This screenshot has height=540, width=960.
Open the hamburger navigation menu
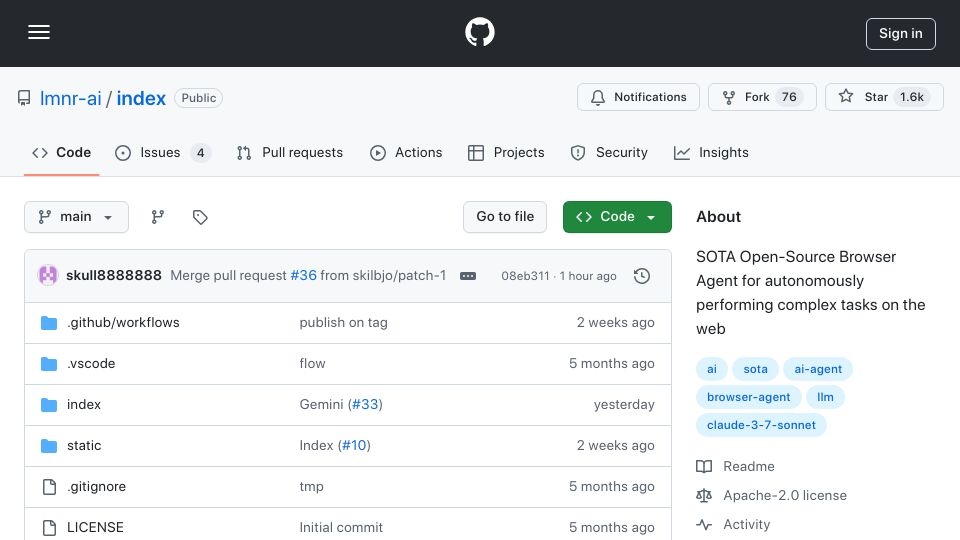coord(39,32)
